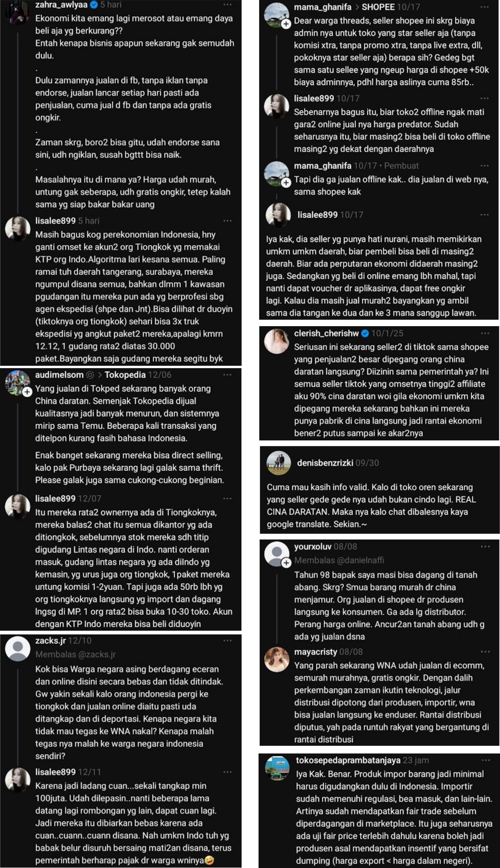The height and width of the screenshot is (868, 500).
Task: Follow mama_ghanifa via plus on SHOPEE post
Action: pos(286,24)
